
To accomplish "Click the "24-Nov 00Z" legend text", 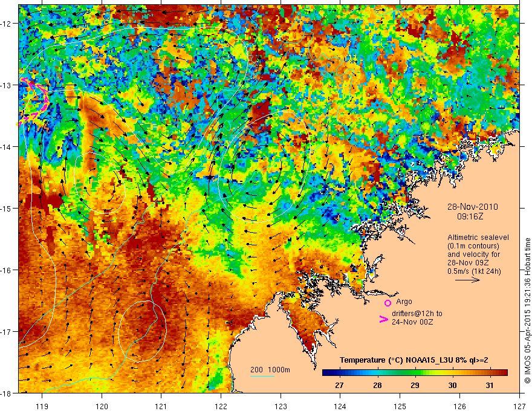I will tap(412, 322).
